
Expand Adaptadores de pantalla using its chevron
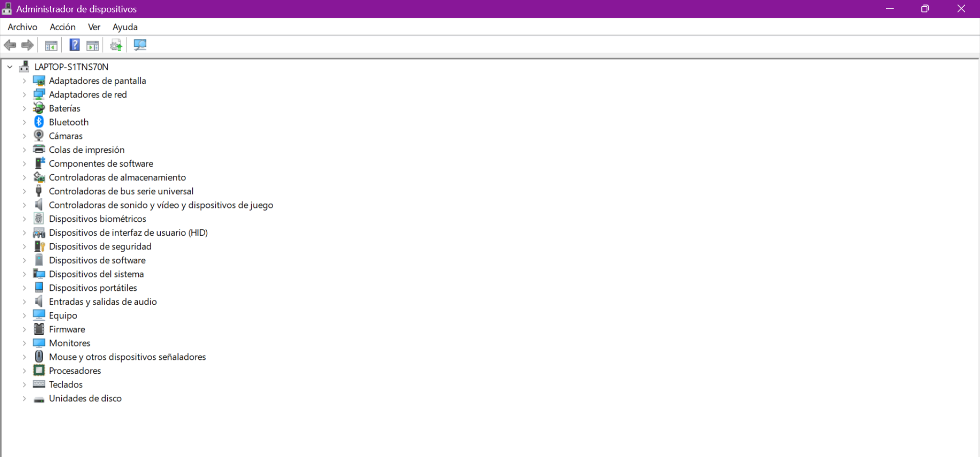(x=24, y=81)
